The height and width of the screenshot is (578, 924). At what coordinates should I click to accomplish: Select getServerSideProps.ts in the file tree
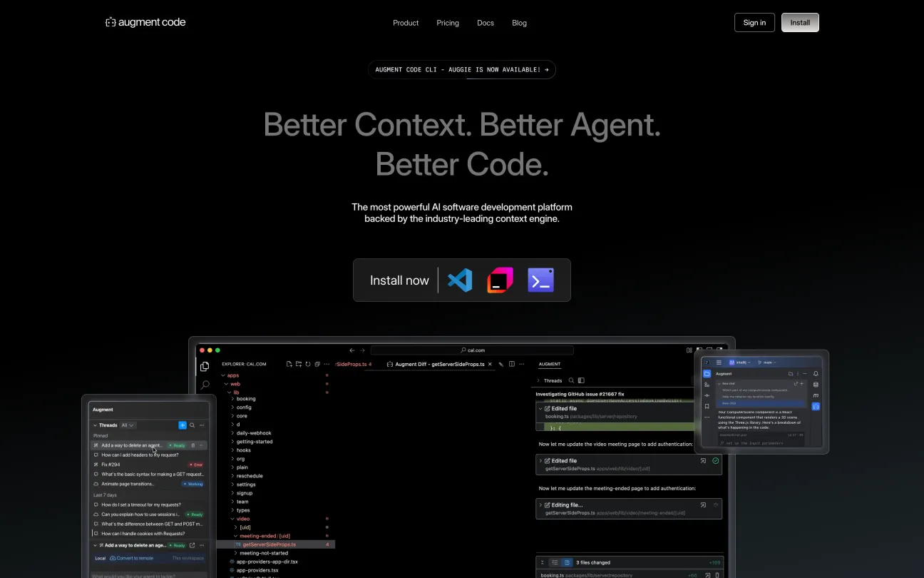click(276, 544)
